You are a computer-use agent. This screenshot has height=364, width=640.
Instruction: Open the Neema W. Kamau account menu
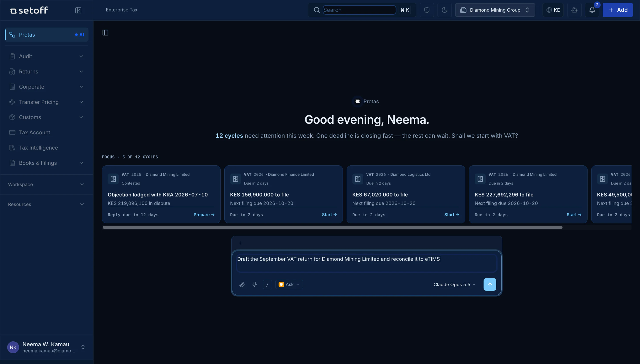(46, 347)
